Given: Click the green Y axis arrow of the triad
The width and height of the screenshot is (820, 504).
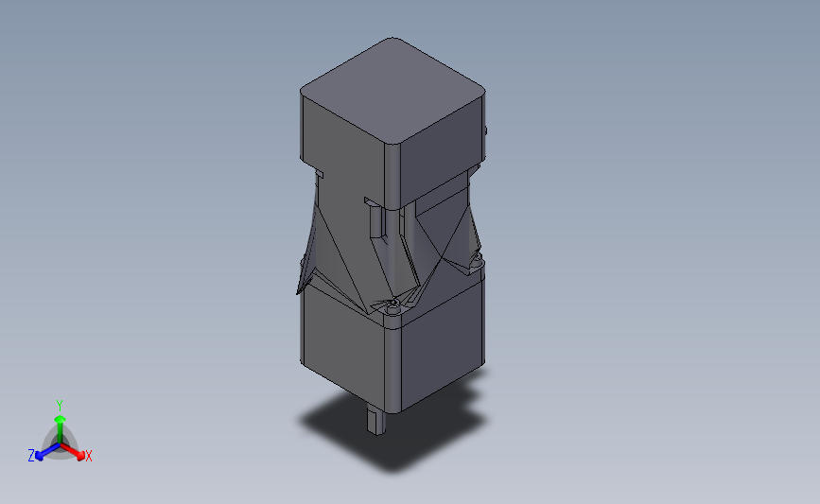Looking at the screenshot, I should (60, 428).
